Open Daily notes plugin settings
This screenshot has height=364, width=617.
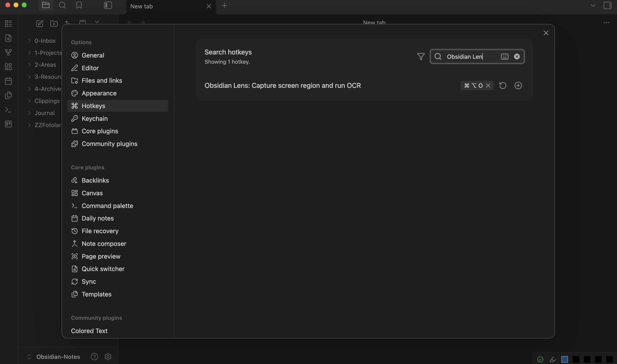point(118,218)
